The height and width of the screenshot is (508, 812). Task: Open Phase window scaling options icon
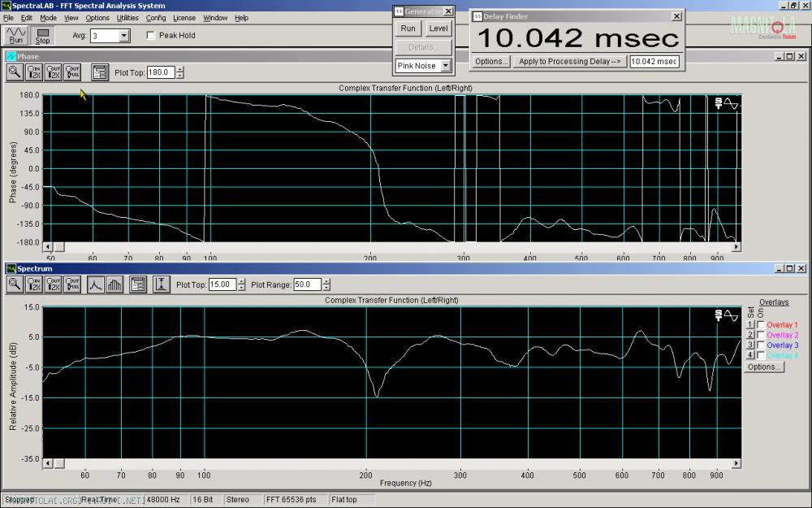(x=99, y=72)
